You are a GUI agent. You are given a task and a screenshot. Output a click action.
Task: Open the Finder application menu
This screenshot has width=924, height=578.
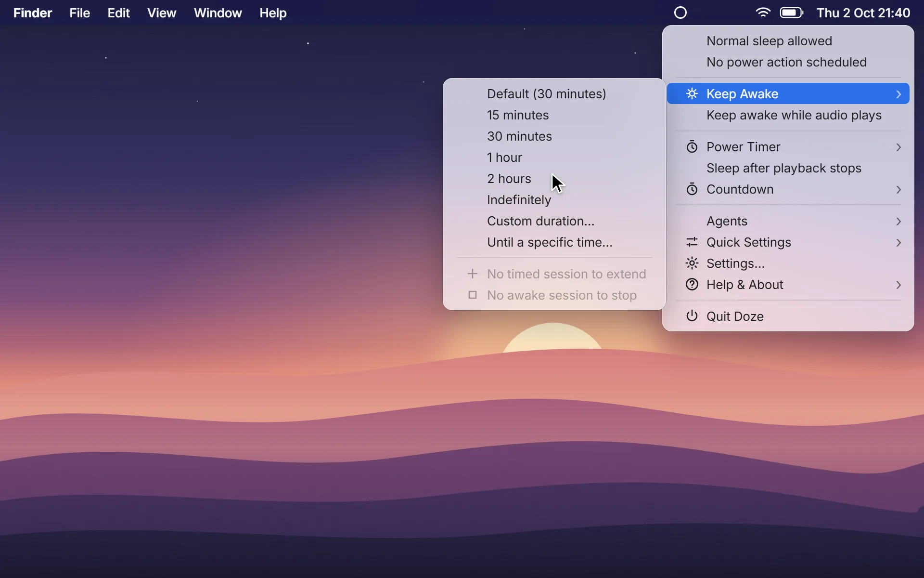coord(32,13)
